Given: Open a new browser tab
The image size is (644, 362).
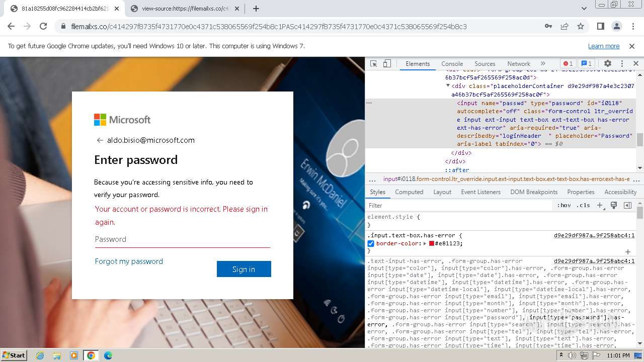Looking at the screenshot, I should [x=256, y=9].
